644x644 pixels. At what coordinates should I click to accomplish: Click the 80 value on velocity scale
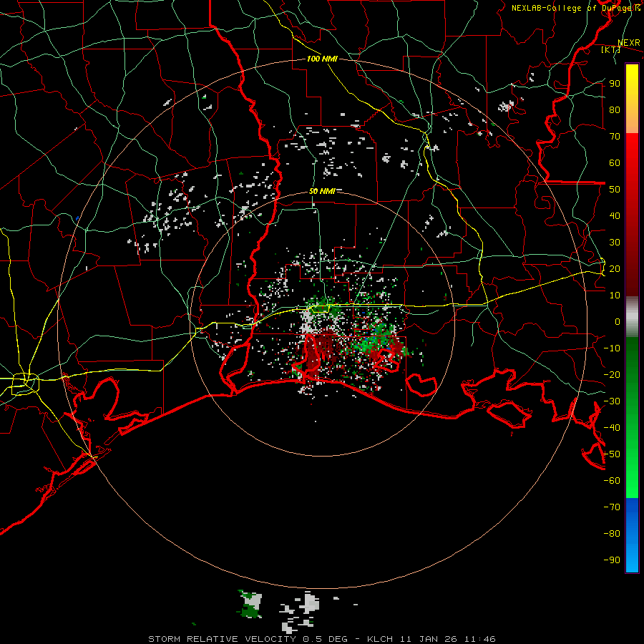[x=615, y=109]
